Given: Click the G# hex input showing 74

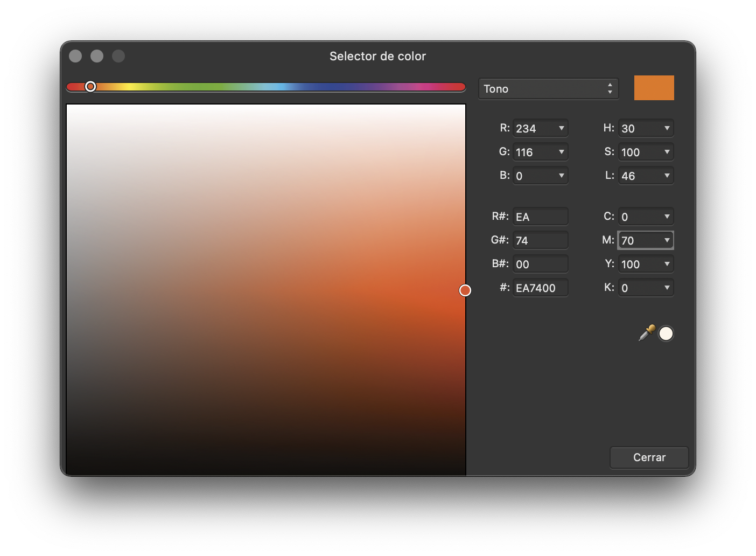Looking at the screenshot, I should click(x=540, y=240).
